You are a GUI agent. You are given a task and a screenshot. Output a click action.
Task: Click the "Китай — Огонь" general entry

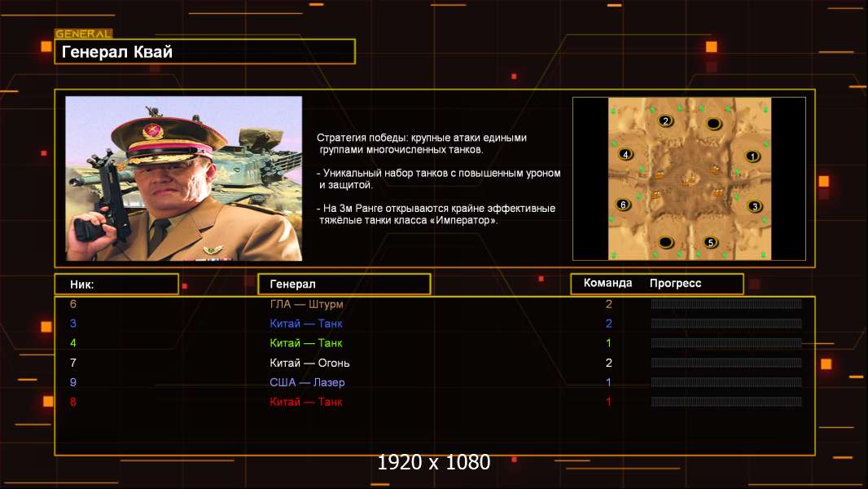click(x=309, y=363)
